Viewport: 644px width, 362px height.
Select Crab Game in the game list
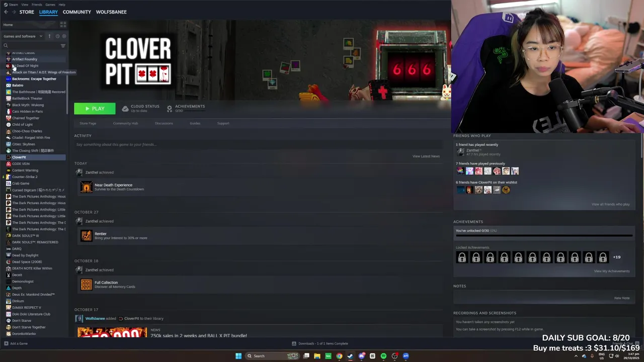(21, 184)
